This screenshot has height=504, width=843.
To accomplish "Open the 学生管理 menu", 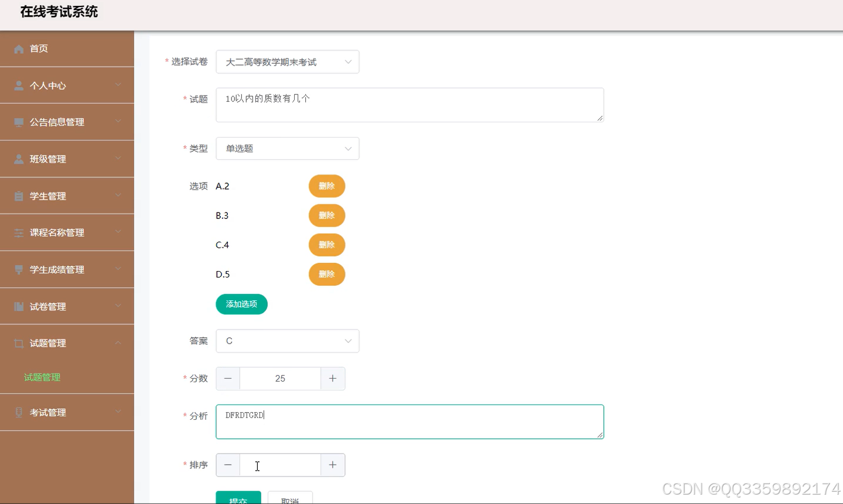I will 67,196.
